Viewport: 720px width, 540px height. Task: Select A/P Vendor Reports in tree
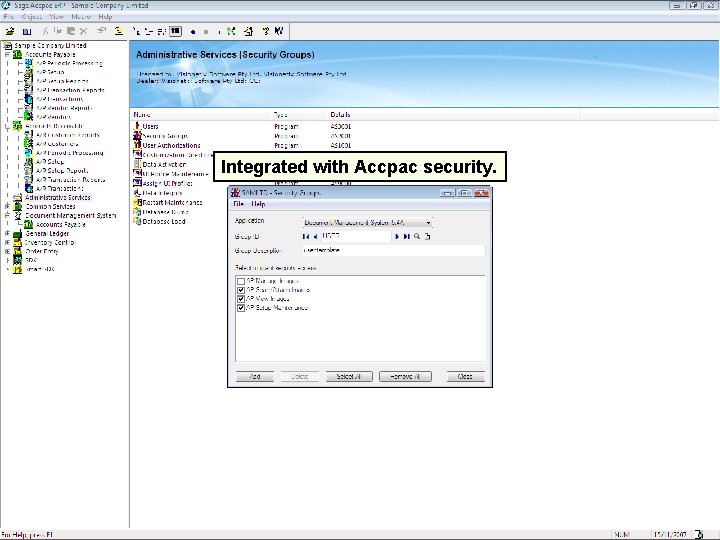click(x=64, y=108)
